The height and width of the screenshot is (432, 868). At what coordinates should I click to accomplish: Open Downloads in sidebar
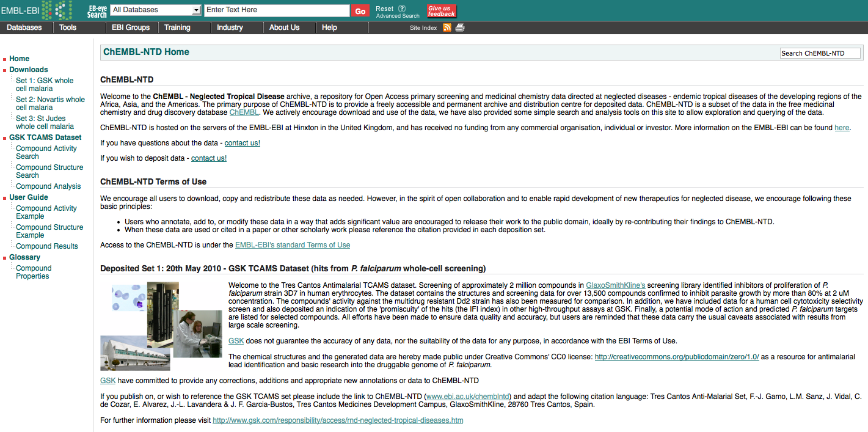click(29, 70)
